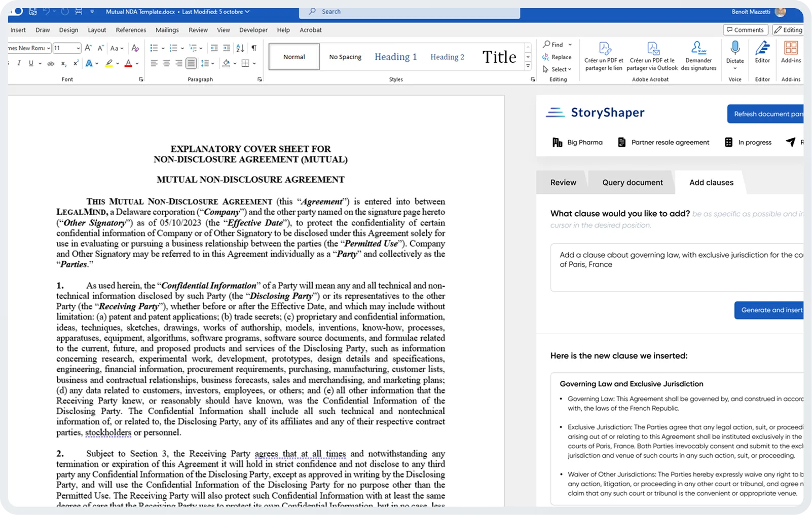The width and height of the screenshot is (812, 515).
Task: Open the font size dropdown
Action: pyautogui.click(x=78, y=48)
